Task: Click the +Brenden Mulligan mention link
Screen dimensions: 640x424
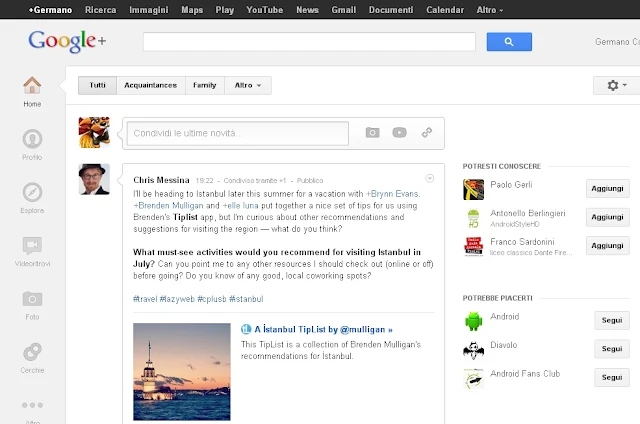Action: click(168, 206)
